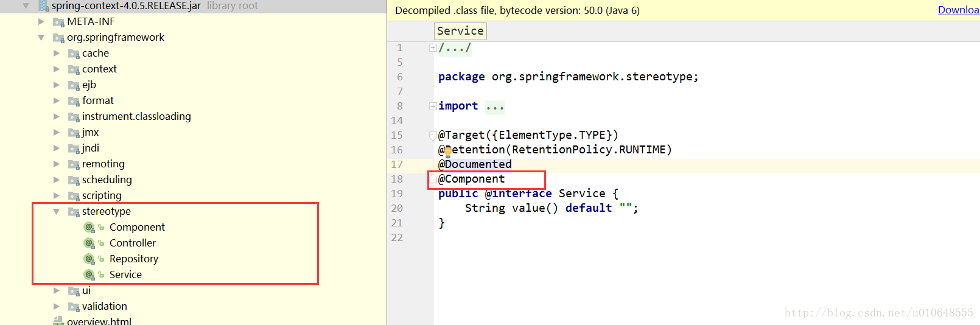This screenshot has width=980, height=325.
Task: Click the @Documented annotation in the code
Action: tap(475, 164)
